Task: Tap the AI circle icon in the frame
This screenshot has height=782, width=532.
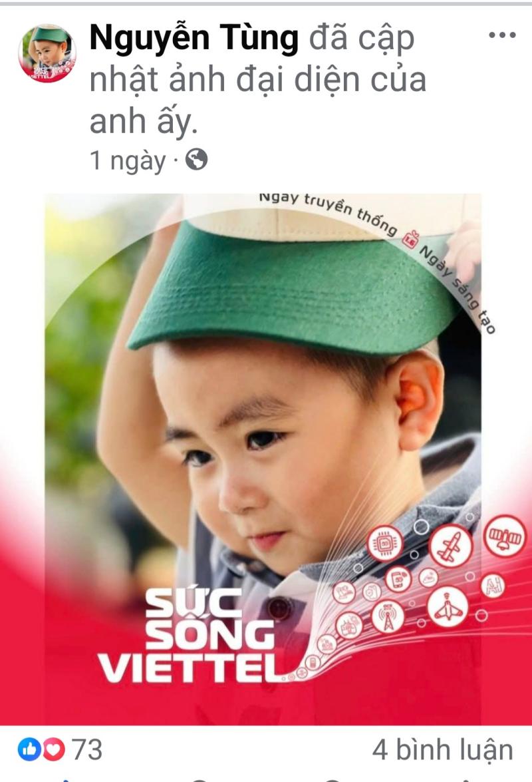Action: pos(493,586)
